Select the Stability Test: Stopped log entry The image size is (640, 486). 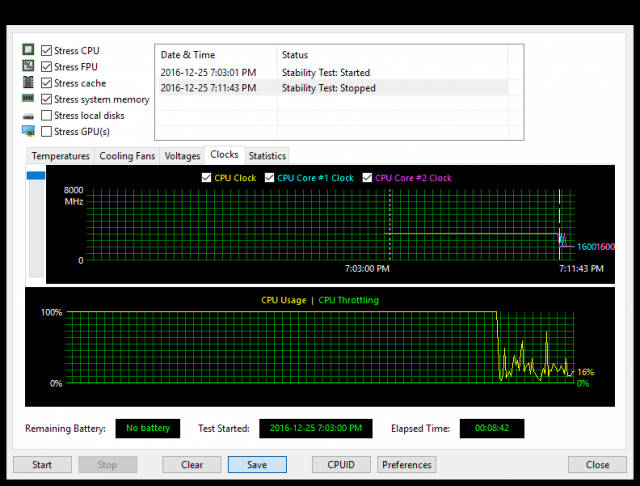coord(330,88)
